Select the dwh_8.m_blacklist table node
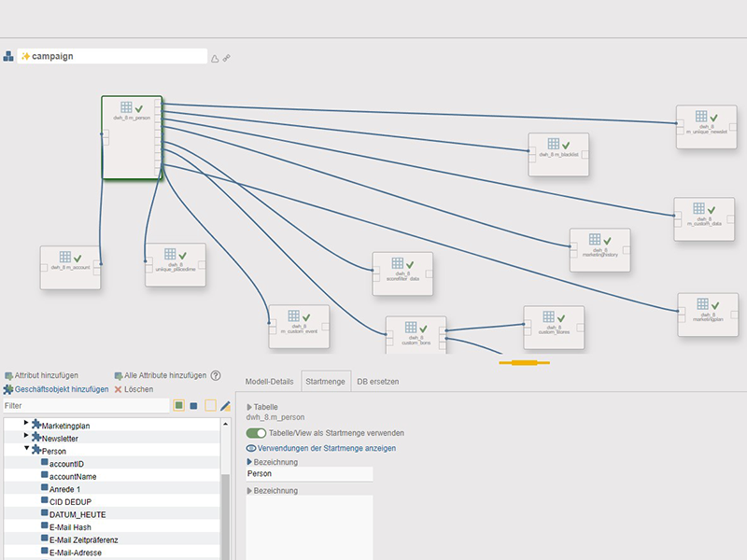747x560 pixels. pyautogui.click(x=558, y=154)
